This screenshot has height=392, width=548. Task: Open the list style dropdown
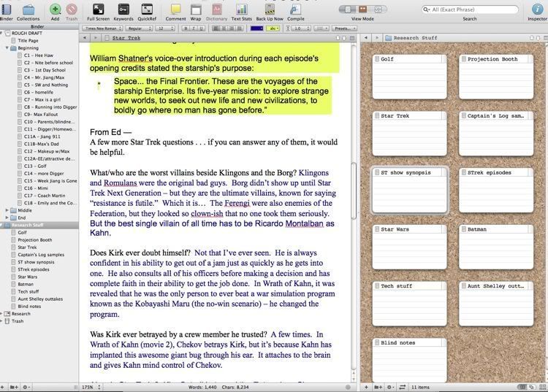(x=321, y=28)
